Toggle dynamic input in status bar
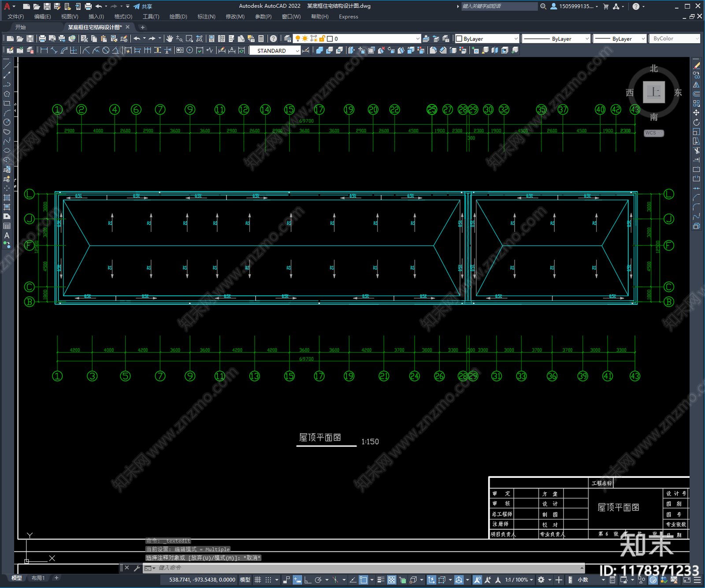This screenshot has width=705, height=588. (297, 580)
